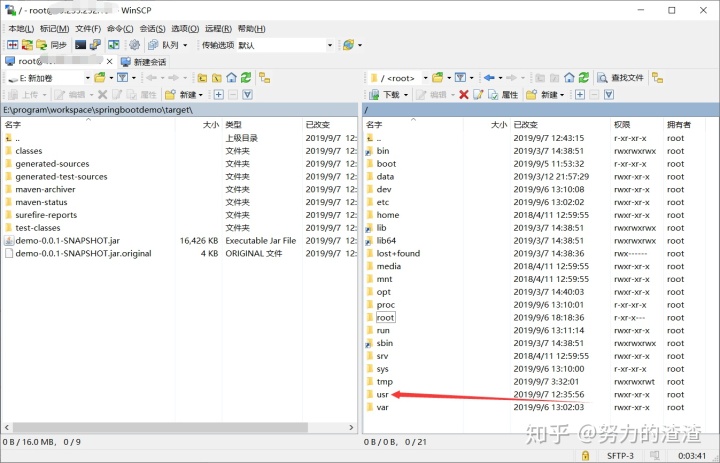Select demo-0.0.1-SNAPSHOT.jar.original file
720x463 pixels.
(x=83, y=254)
